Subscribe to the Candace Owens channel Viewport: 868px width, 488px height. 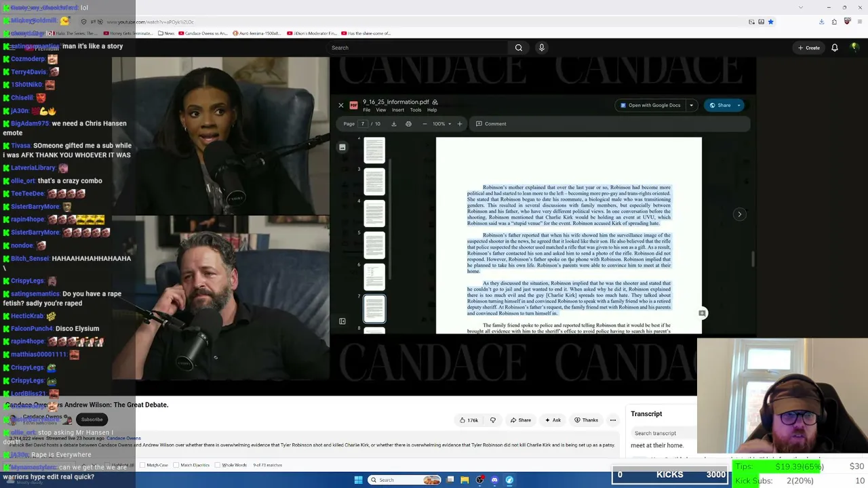[92, 420]
